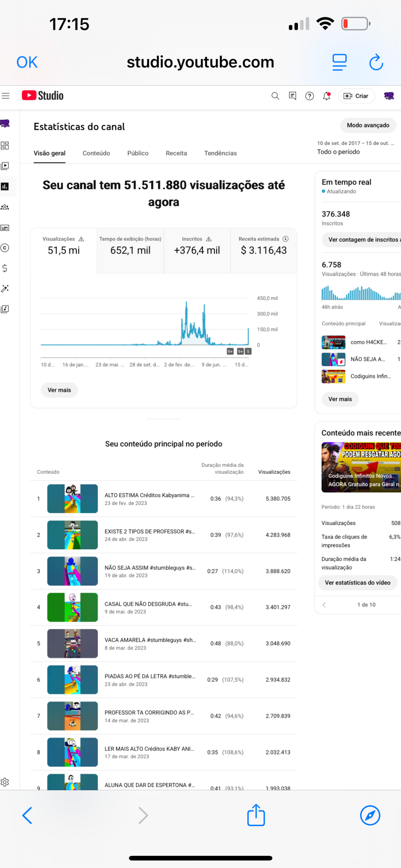Open the account avatar menu
The height and width of the screenshot is (868, 401).
pyautogui.click(x=389, y=96)
